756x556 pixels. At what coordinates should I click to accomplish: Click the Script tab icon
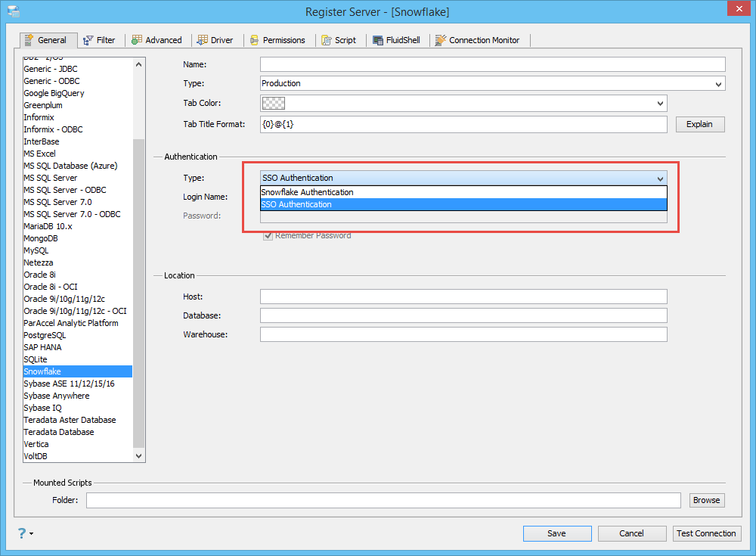327,41
